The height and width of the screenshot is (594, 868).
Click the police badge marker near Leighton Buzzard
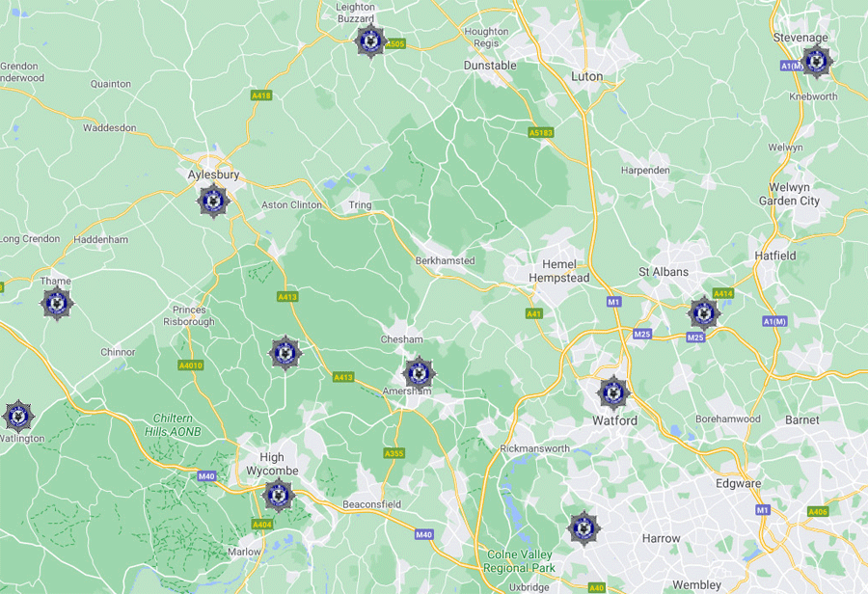pos(371,40)
